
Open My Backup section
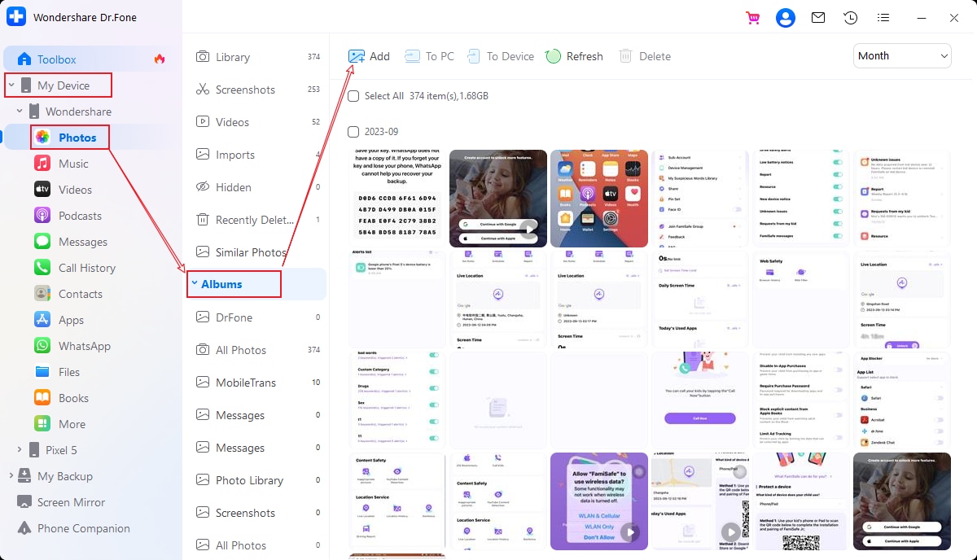click(65, 476)
